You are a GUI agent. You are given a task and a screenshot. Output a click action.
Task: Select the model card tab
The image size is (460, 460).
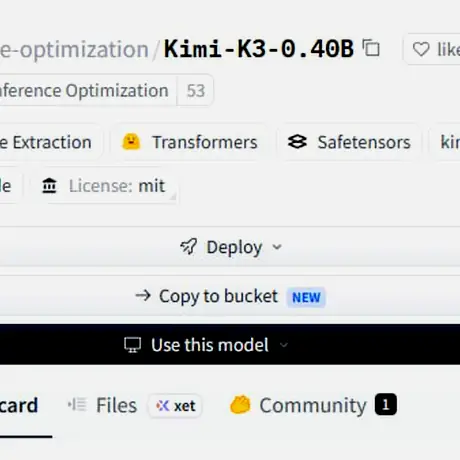coord(19,405)
